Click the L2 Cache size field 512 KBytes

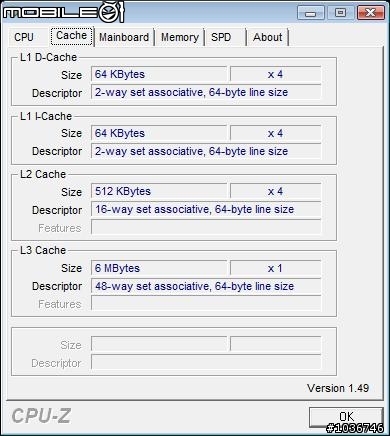coord(159,191)
